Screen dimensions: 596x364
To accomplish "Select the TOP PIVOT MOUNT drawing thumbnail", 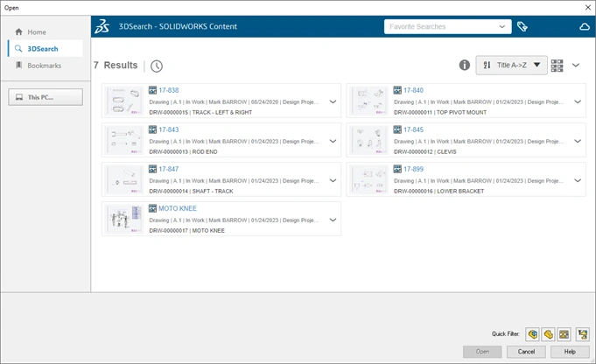I will (x=368, y=101).
